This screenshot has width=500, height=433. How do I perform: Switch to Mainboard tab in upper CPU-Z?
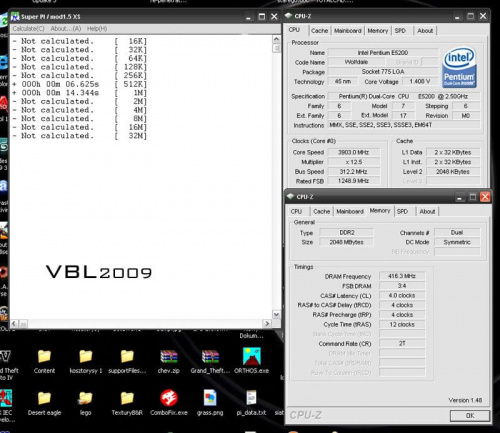348,31
